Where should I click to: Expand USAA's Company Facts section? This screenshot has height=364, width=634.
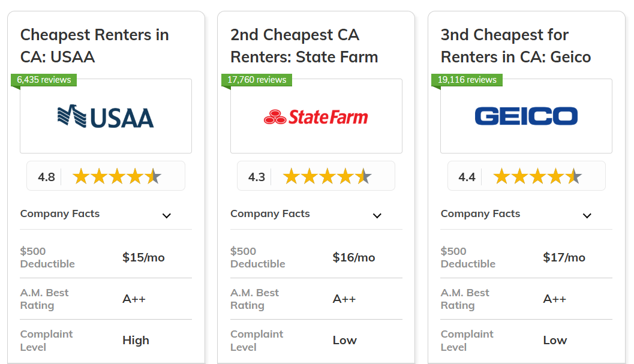pos(166,215)
